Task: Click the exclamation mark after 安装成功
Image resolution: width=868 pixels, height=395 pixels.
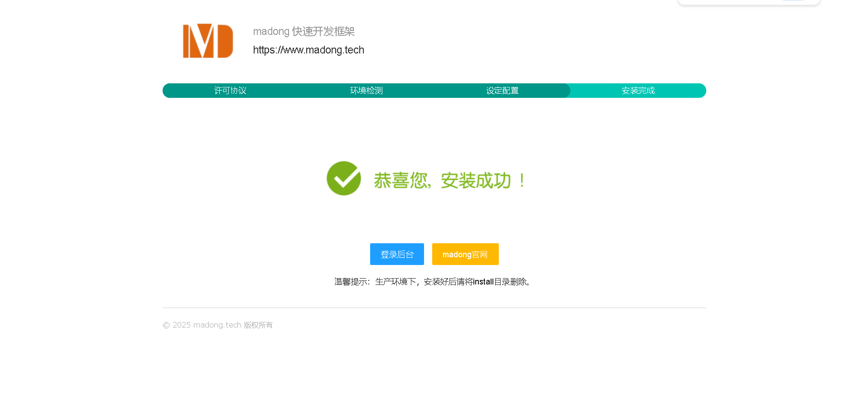Action: coord(522,180)
